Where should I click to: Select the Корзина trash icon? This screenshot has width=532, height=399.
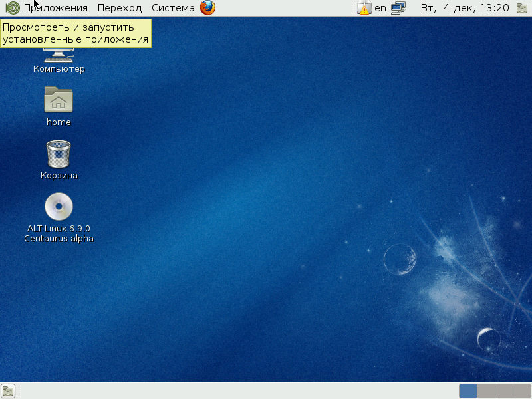coord(59,154)
